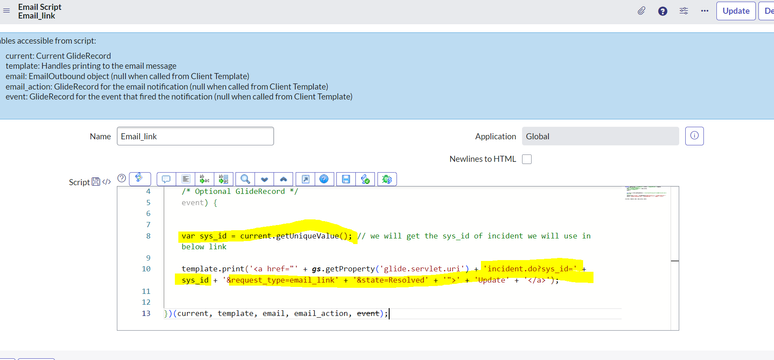Toggle the script macros icon beside Script label
This screenshot has width=774, height=360.
tap(96, 182)
